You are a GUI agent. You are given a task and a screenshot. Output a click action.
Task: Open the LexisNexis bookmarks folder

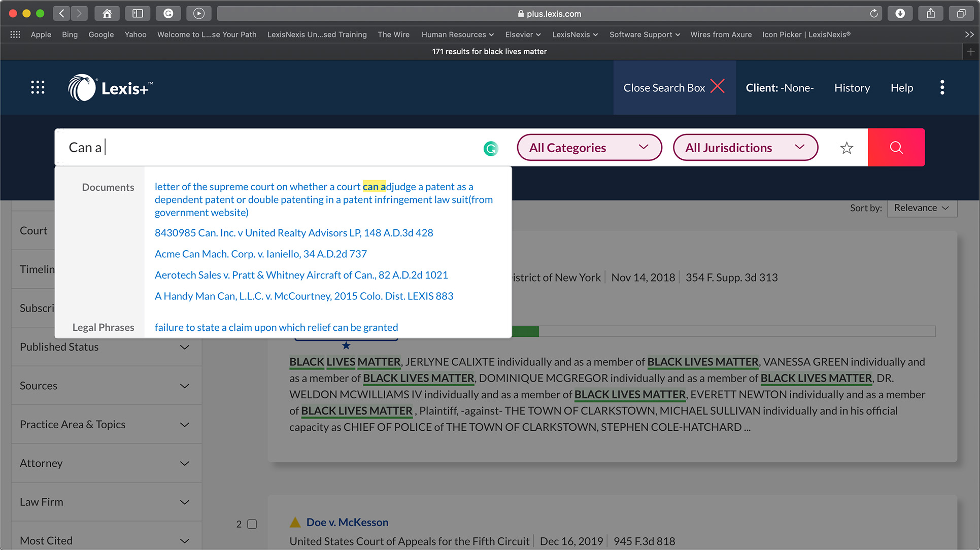coord(575,35)
